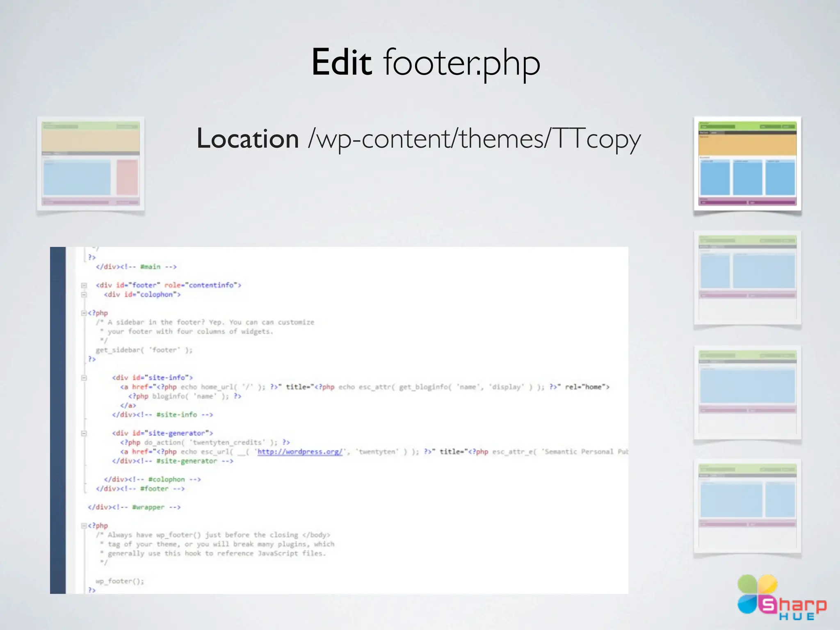Open the http://wordpress.org/ link in the code
Screen dimensions: 840x630
tap(300, 452)
